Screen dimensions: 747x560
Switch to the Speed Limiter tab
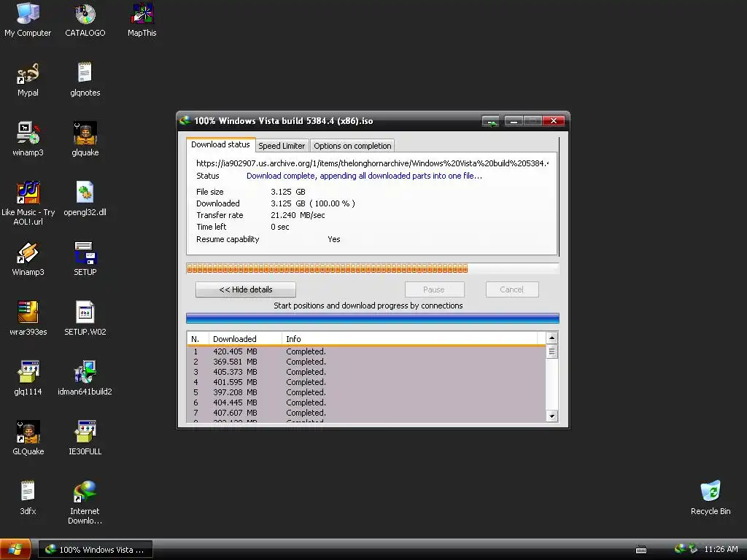click(x=282, y=146)
